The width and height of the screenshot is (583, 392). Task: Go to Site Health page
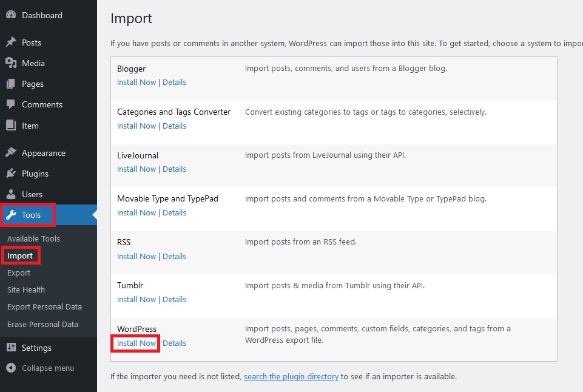click(x=26, y=290)
